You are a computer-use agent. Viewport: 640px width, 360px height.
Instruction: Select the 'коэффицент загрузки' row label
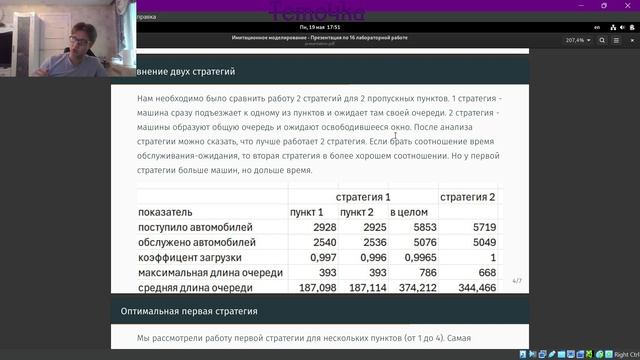point(190,258)
